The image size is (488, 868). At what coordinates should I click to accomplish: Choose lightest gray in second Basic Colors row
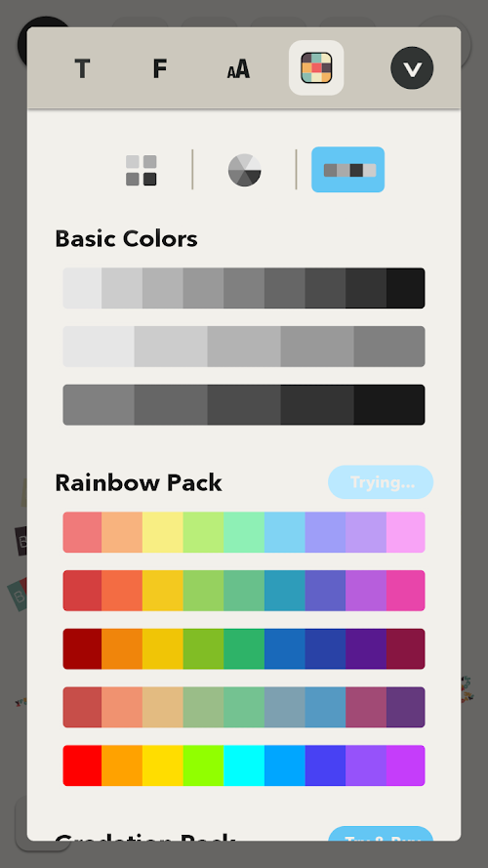(x=99, y=347)
